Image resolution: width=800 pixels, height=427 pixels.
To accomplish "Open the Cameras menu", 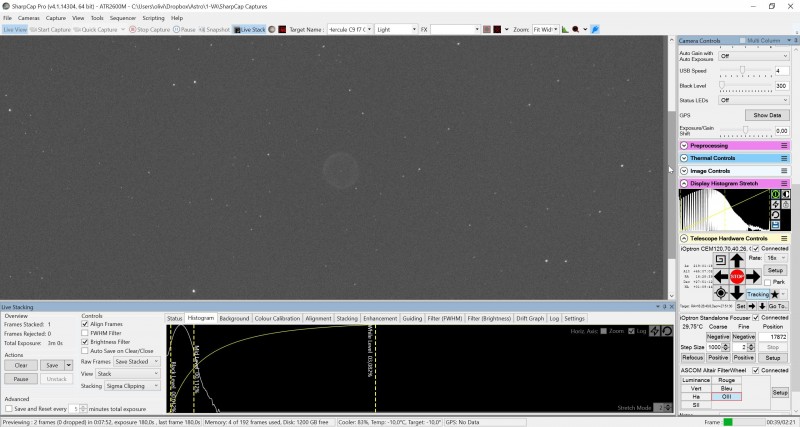I will [x=29, y=18].
